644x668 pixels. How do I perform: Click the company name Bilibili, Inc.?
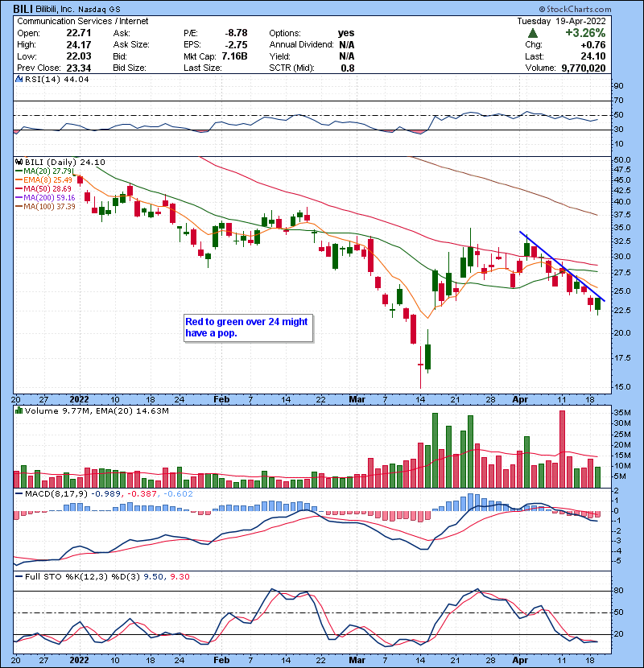click(53, 9)
